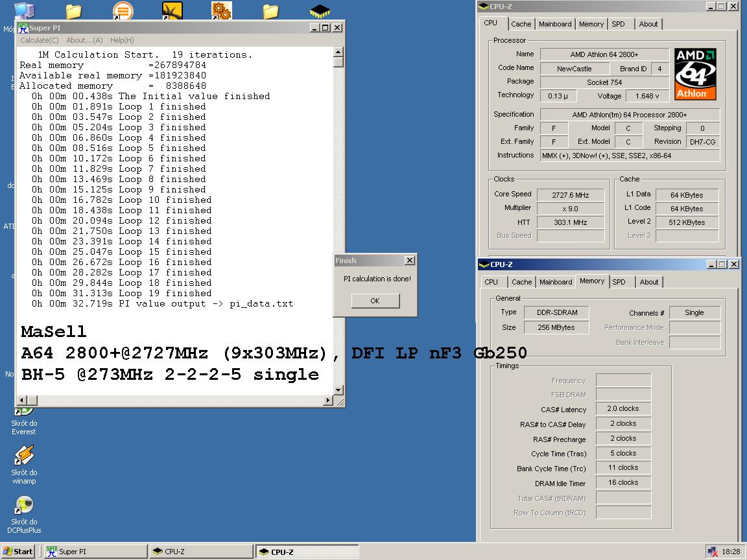
Task: Click lower CPU-Z window title bar icon
Action: [484, 264]
